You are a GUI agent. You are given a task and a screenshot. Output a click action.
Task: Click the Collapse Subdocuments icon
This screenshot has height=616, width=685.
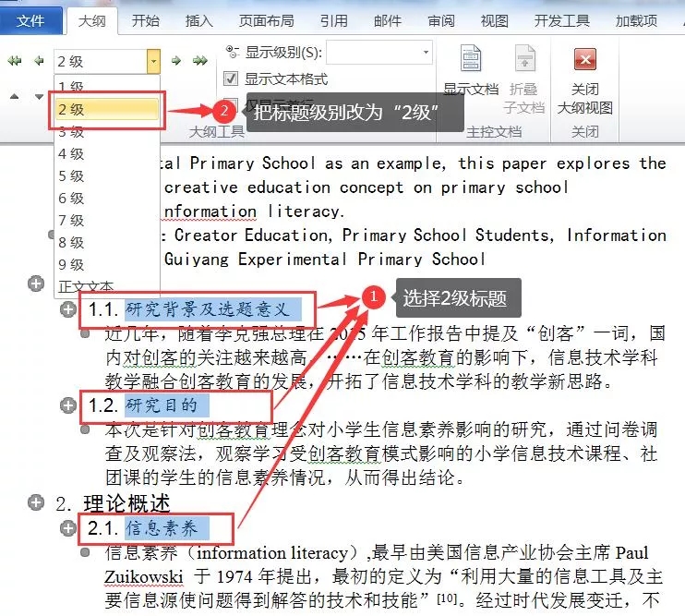pyautogui.click(x=524, y=57)
